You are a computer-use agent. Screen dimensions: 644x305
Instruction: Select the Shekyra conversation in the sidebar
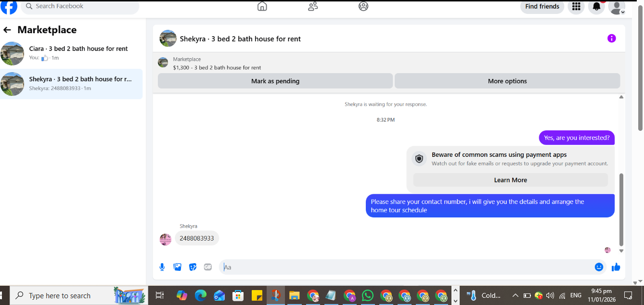point(71,84)
